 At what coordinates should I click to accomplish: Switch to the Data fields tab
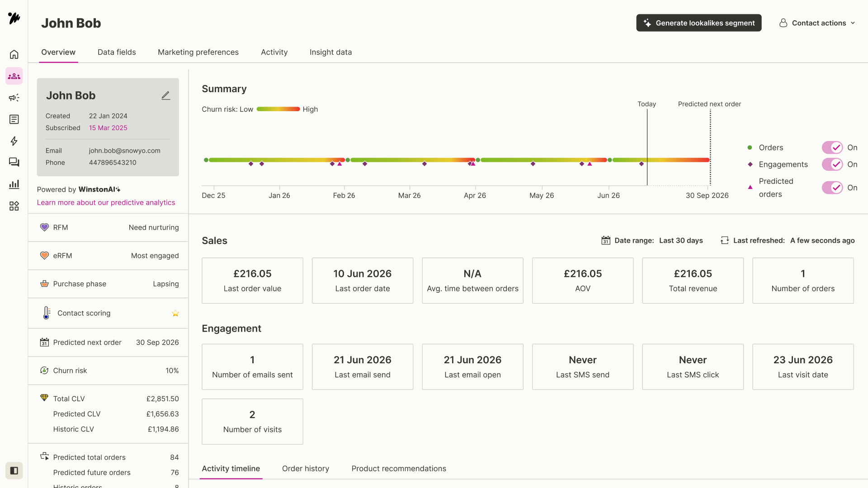pos(117,52)
